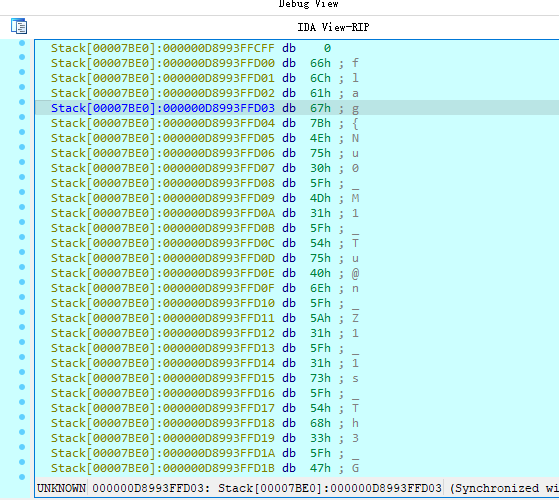Click breakpoint dot beside line 000000D8993FFD11
Screen dimensions: 559x500
22,312
